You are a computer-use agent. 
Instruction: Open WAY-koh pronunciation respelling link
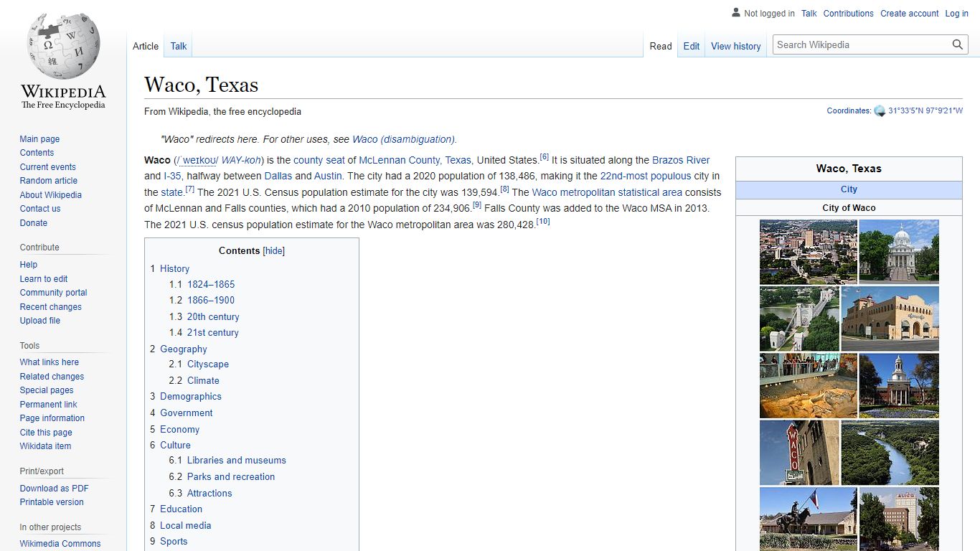click(241, 160)
